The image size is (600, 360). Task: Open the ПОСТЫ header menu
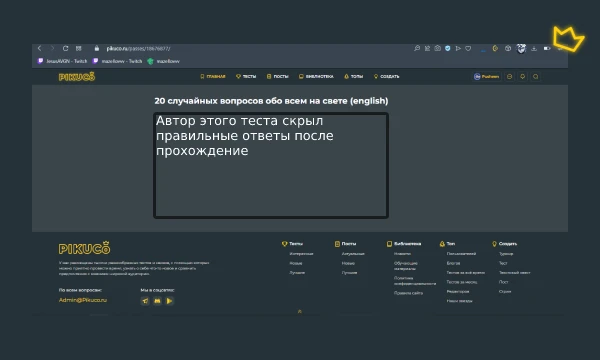(x=277, y=77)
